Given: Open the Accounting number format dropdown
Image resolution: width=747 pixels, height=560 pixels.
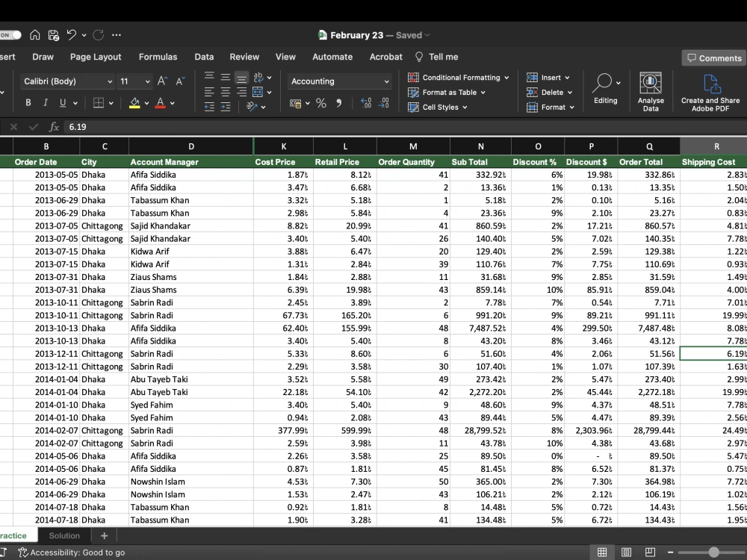Looking at the screenshot, I should [386, 81].
